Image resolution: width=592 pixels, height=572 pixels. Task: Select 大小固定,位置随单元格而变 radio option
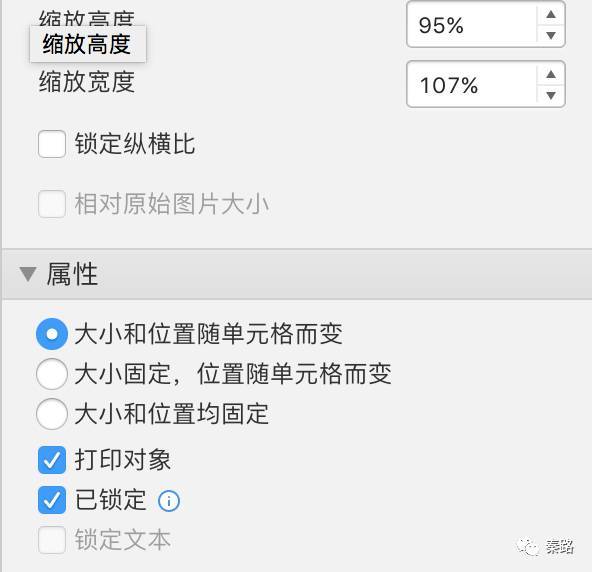tap(52, 374)
